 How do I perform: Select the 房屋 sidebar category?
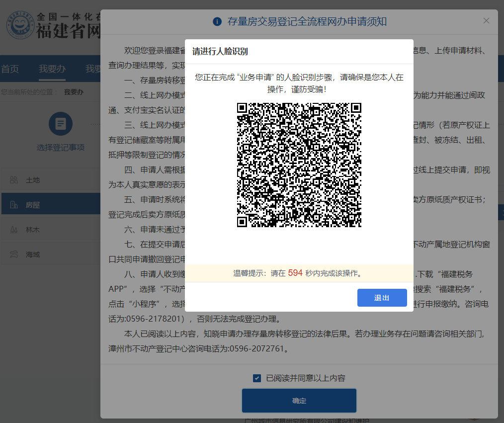51,204
